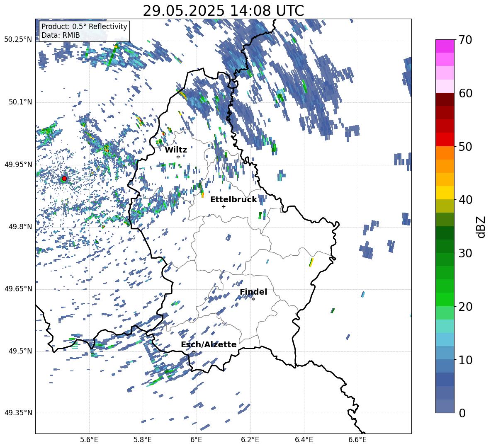
Task: Click the 49.65°N latitude label
Action: coord(18,289)
